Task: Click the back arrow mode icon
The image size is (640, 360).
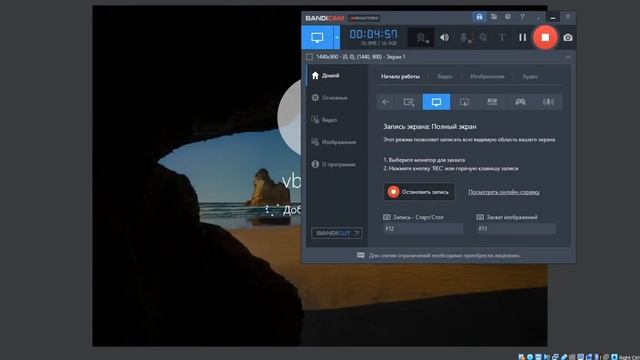Action: coord(385,102)
